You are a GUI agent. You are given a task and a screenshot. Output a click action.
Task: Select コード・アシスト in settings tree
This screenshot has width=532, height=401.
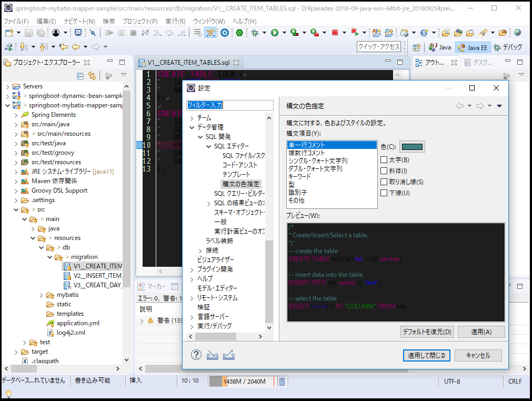[x=240, y=165]
